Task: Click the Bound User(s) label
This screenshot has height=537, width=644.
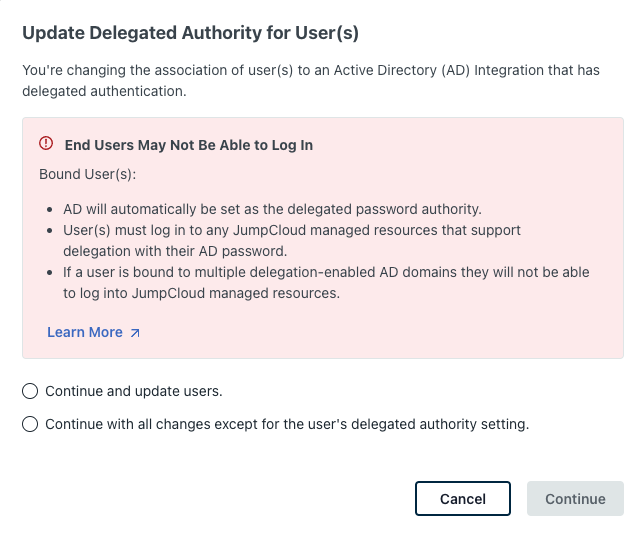Action: (x=87, y=174)
